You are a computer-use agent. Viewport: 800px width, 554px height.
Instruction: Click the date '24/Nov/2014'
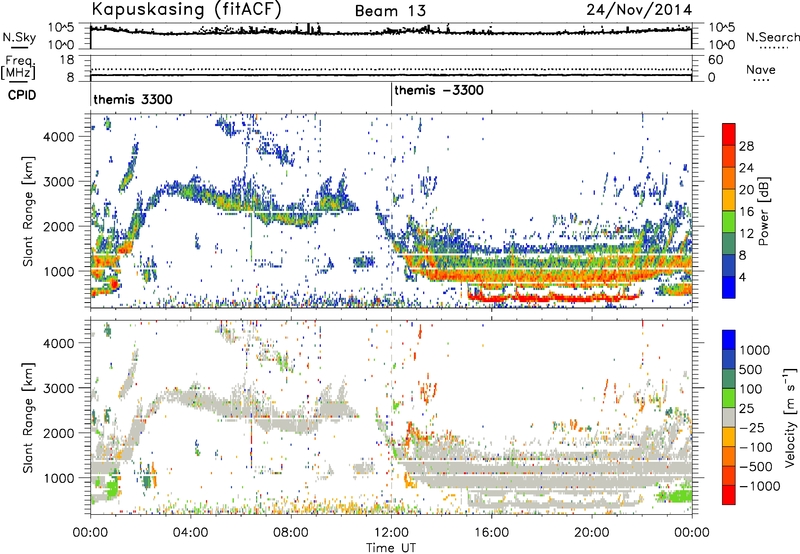point(639,10)
